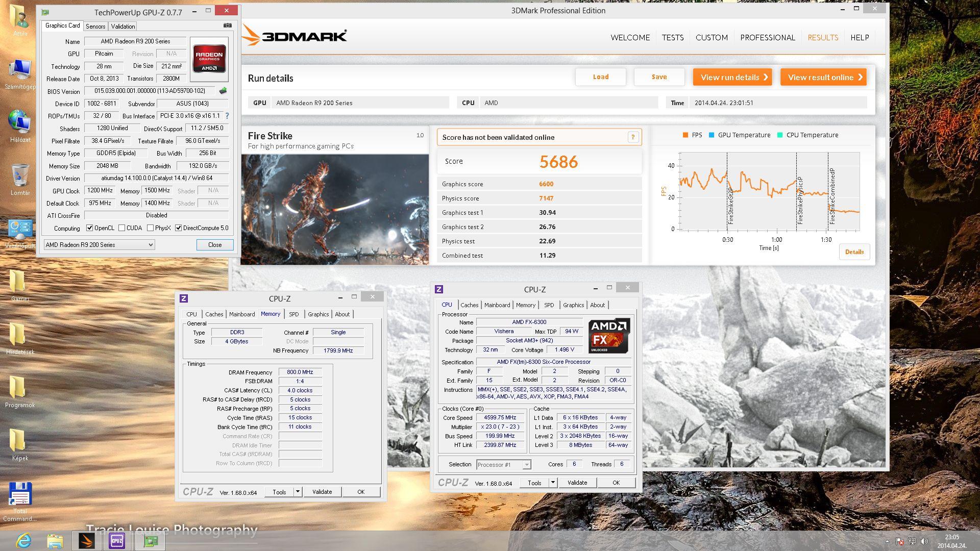Viewport: 980px width, 551px height.
Task: Click the Save button in Run details
Action: (x=659, y=77)
